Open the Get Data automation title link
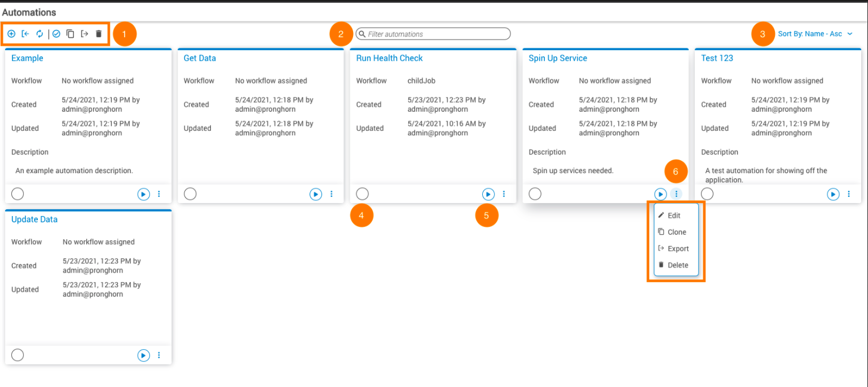 coord(200,58)
